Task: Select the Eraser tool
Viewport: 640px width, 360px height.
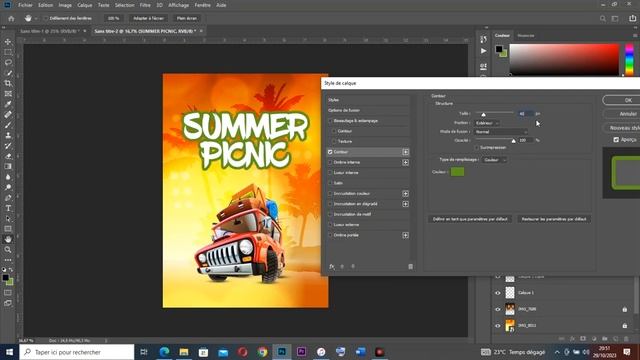Action: [8, 156]
